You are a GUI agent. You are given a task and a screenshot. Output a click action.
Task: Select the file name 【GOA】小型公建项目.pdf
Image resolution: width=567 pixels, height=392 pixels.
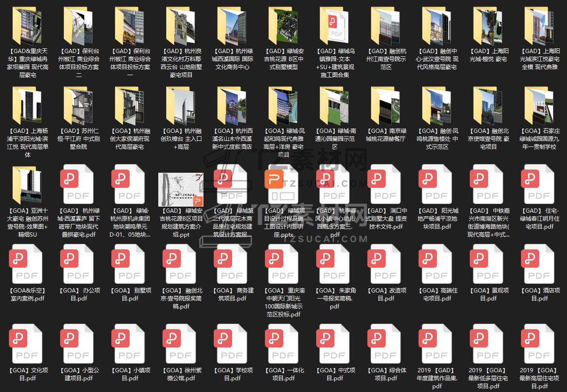point(79,374)
